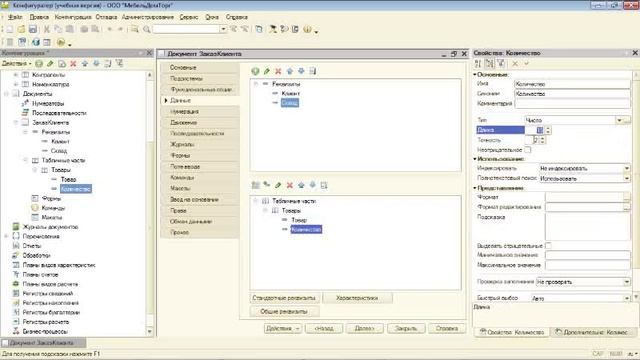This screenshot has height=360, width=640.
Task: Switch to the Нумерация tab
Action: (x=200, y=111)
